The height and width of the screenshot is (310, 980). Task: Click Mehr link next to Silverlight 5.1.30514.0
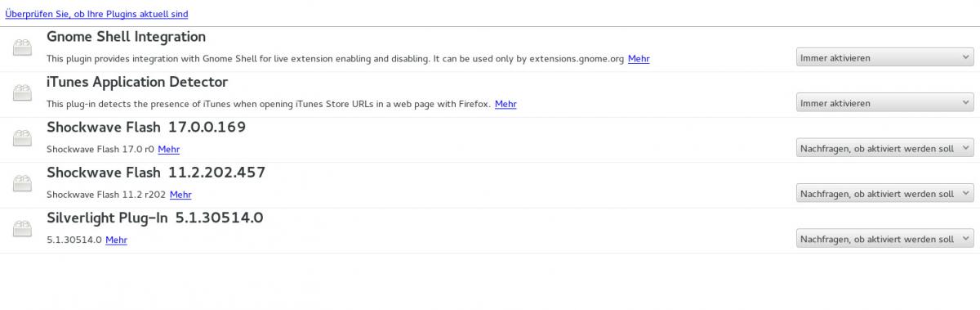coord(116,240)
